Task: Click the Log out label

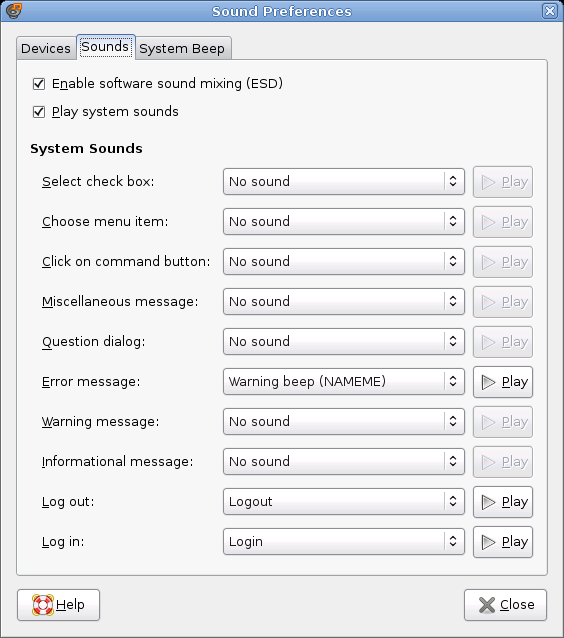Action: tap(68, 502)
